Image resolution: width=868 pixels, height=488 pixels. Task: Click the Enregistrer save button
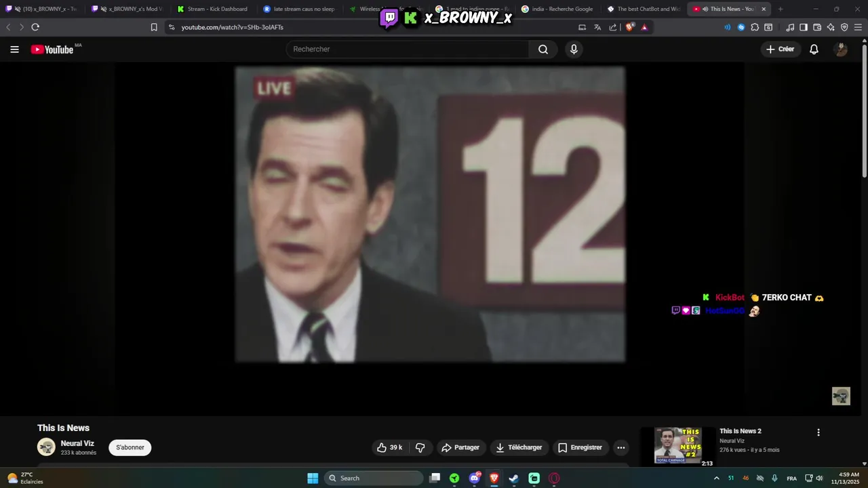580,447
